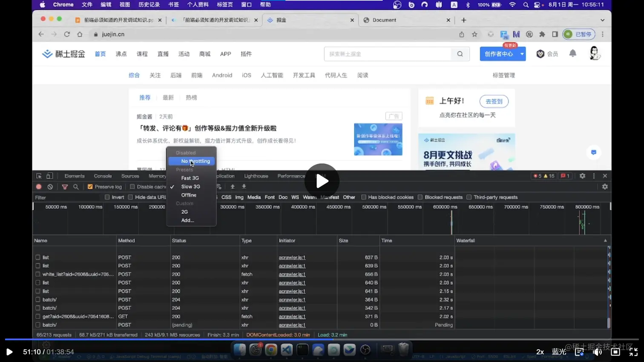Open macOS Spotlight search
Screen dimensions: 644x362
click(526, 5)
